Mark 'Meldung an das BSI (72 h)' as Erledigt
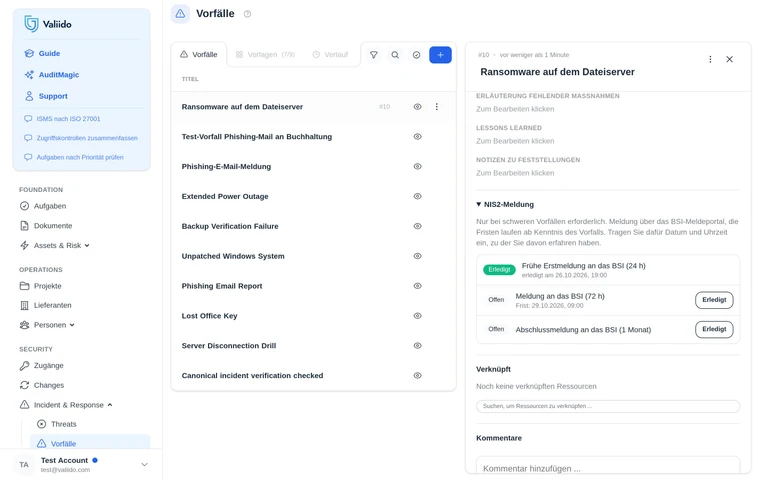 click(x=714, y=300)
